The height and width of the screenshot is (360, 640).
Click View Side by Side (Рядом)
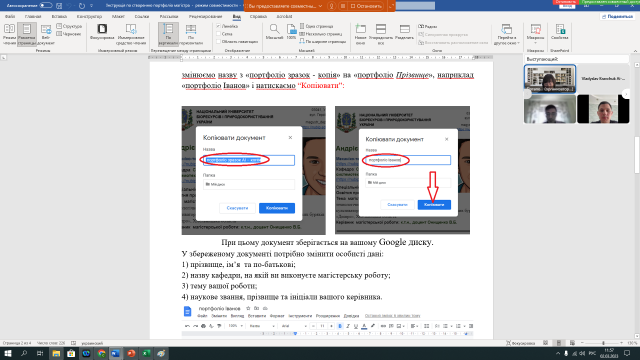(x=427, y=26)
